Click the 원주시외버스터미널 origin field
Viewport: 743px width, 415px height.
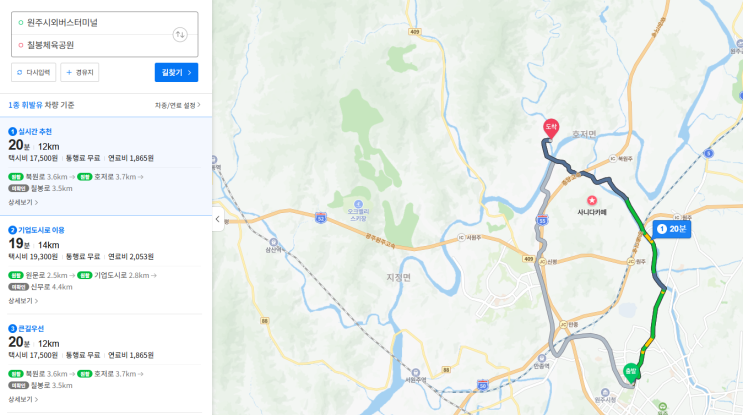(x=95, y=23)
